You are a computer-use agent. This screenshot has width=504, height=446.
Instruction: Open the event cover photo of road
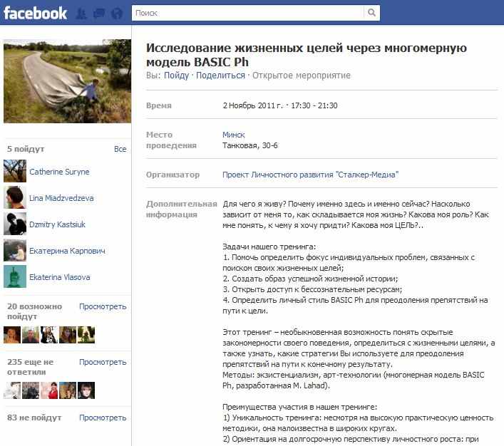click(67, 81)
